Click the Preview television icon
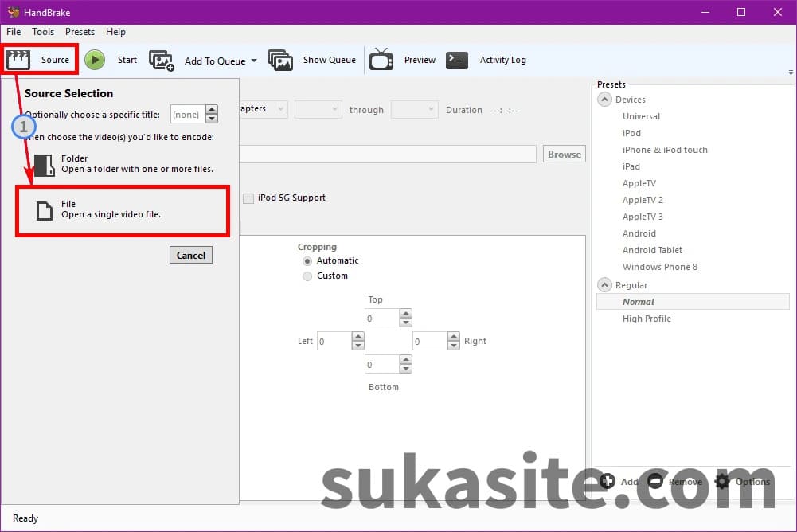This screenshot has width=797, height=532. pyautogui.click(x=381, y=60)
